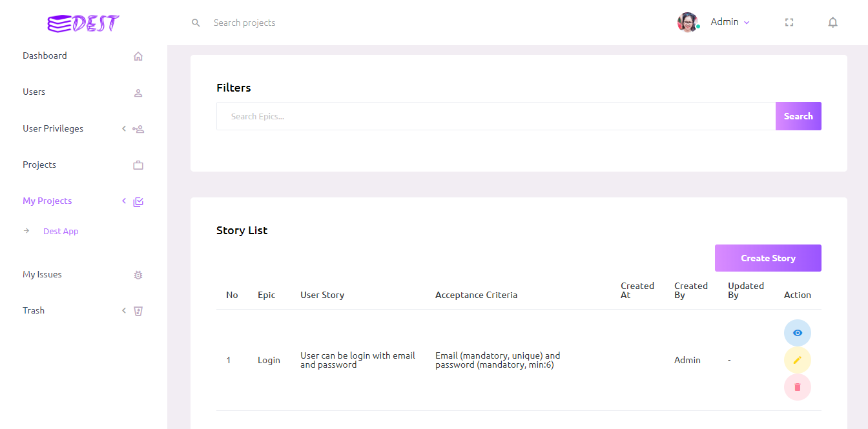
Task: Click the Created By column header
Action: [x=691, y=290]
